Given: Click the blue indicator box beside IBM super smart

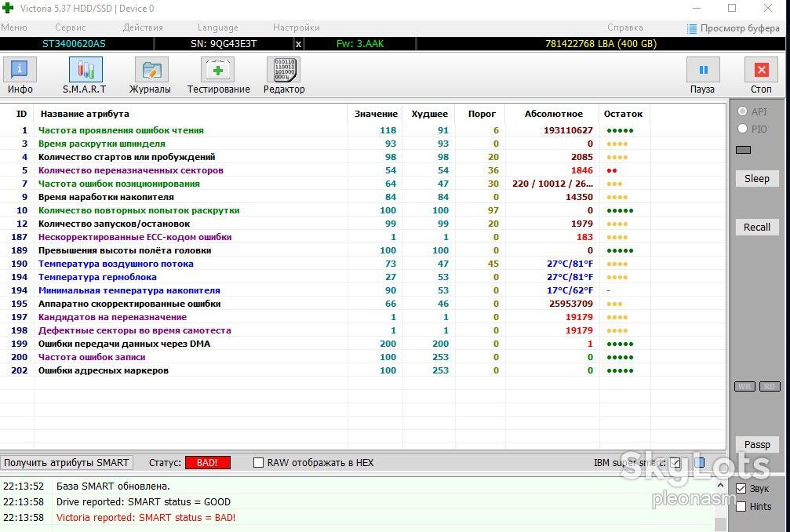Looking at the screenshot, I should (x=700, y=462).
